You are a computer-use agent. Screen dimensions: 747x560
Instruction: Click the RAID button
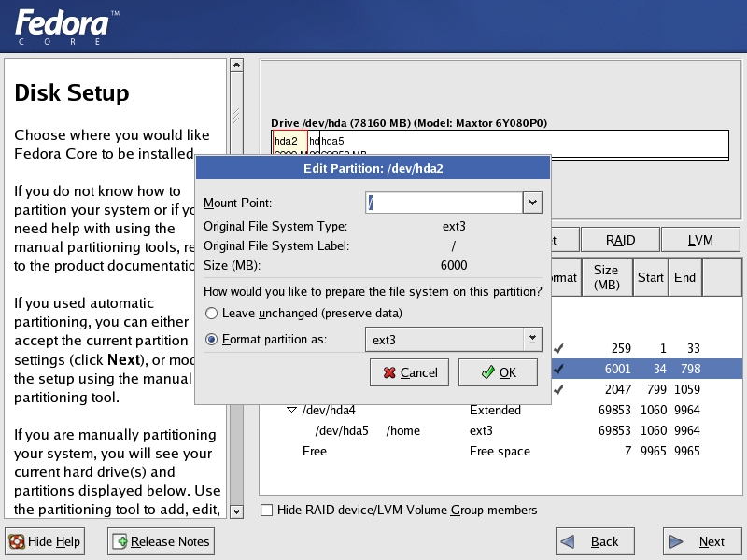620,240
